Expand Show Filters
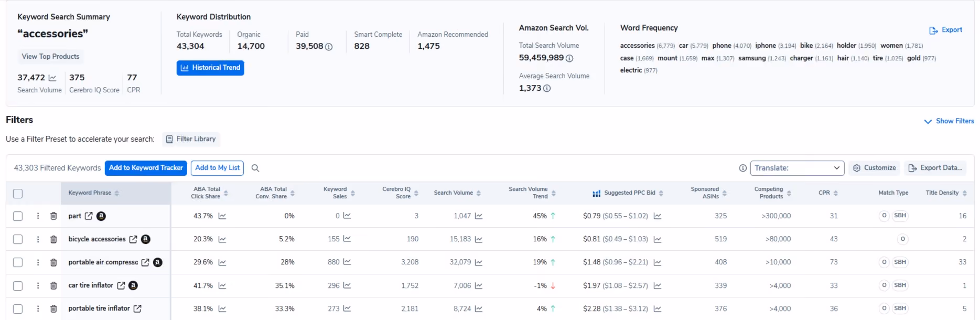 point(949,121)
